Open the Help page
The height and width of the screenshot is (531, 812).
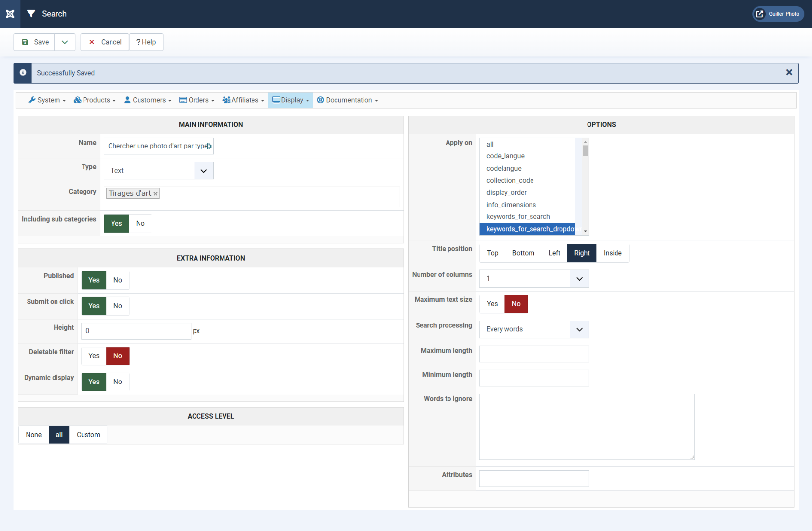click(146, 42)
